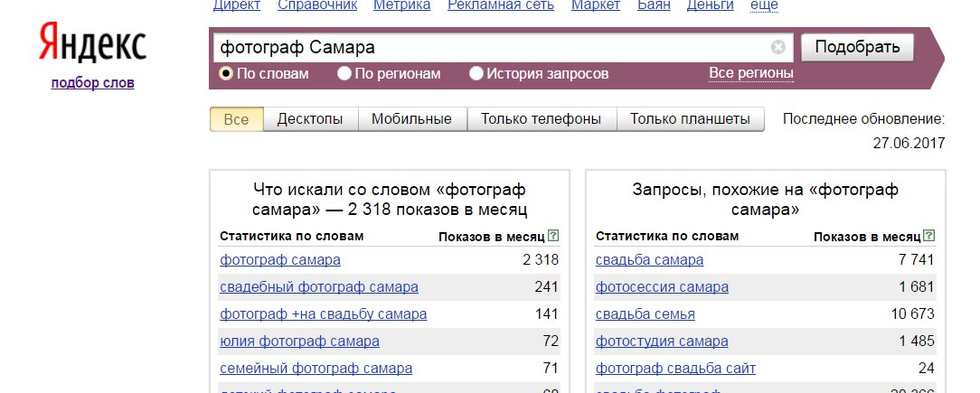Clear the search field with the X icon

click(x=778, y=48)
